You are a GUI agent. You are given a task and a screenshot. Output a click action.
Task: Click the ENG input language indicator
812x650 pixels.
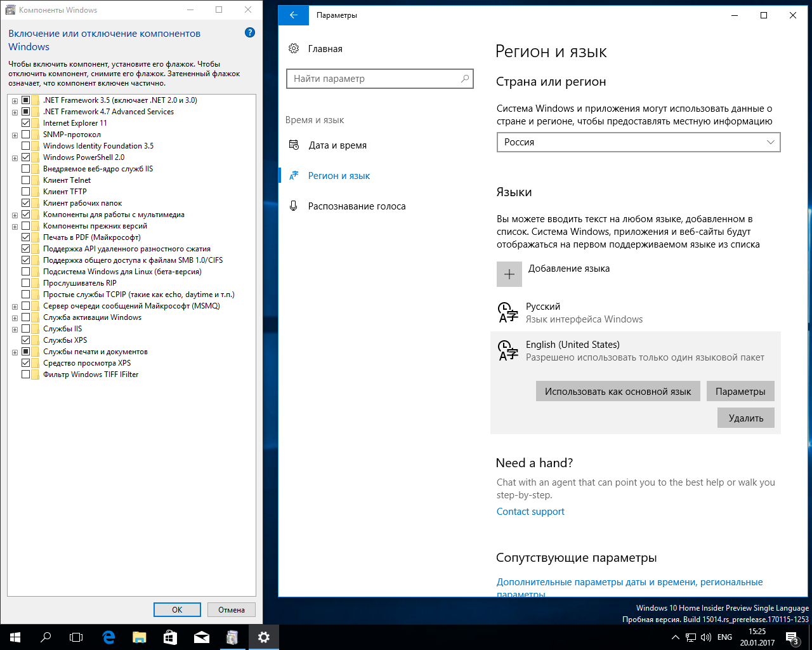point(724,637)
